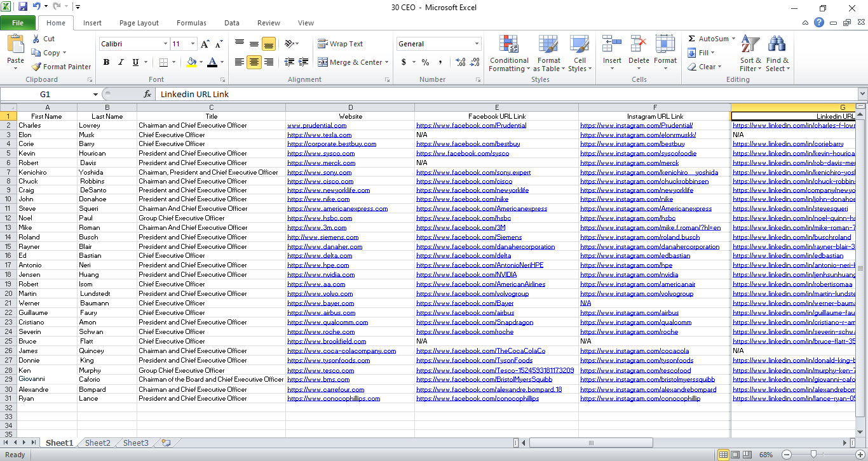Apply the Accounting dollar number format

(x=403, y=62)
